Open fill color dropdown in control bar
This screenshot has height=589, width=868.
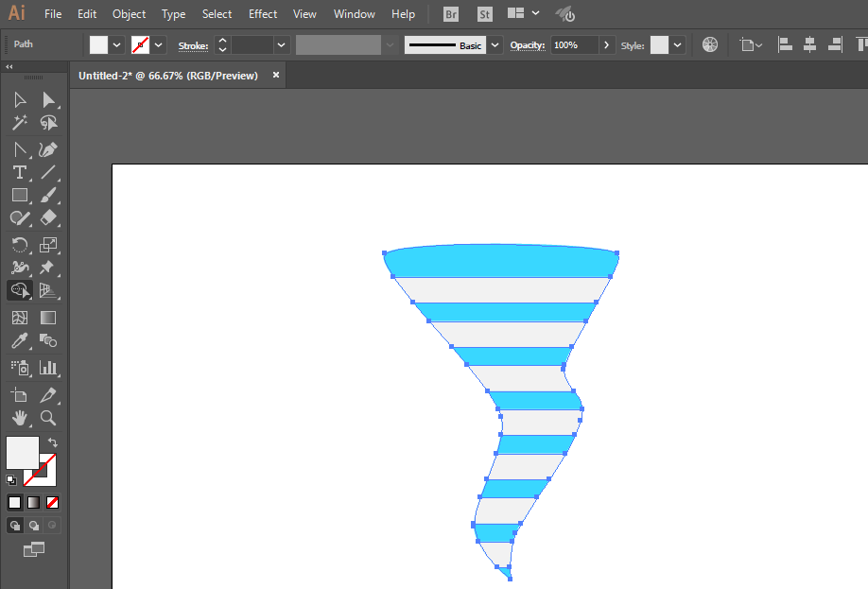(117, 45)
